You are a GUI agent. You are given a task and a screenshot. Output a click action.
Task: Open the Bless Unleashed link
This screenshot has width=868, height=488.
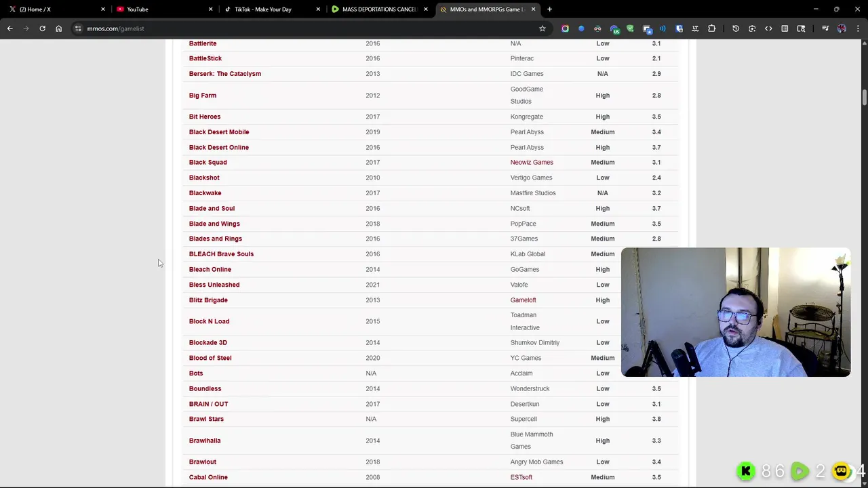[214, 285]
